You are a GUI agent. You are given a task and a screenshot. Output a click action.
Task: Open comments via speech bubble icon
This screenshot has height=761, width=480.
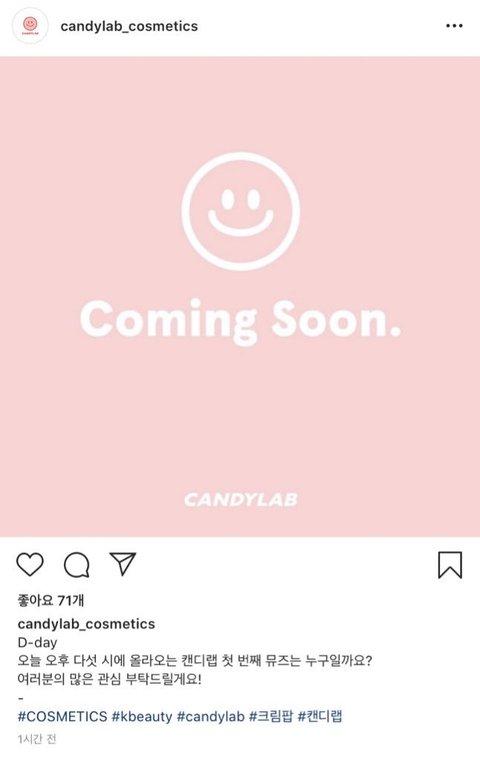pyautogui.click(x=77, y=564)
